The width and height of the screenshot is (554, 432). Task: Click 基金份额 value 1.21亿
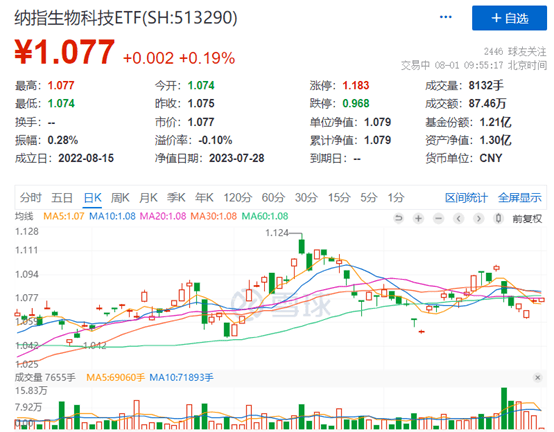pos(495,122)
